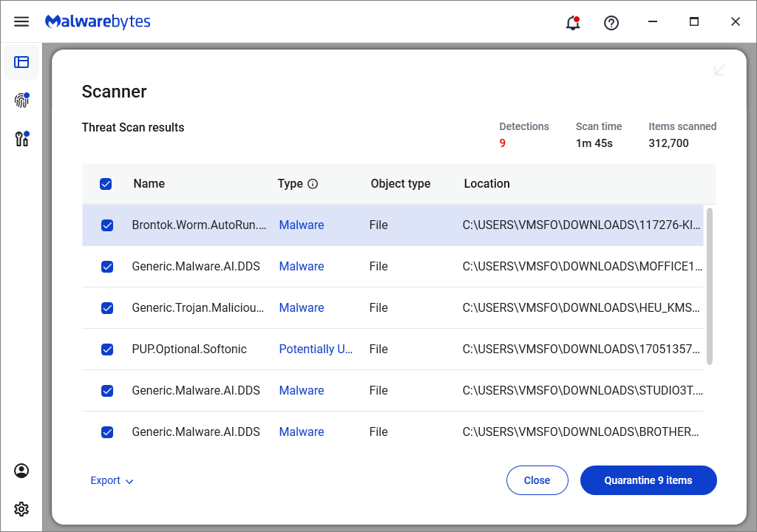Collapse the Scanner panel with the arrow icon
Viewport: 757px width, 532px height.
coord(719,70)
